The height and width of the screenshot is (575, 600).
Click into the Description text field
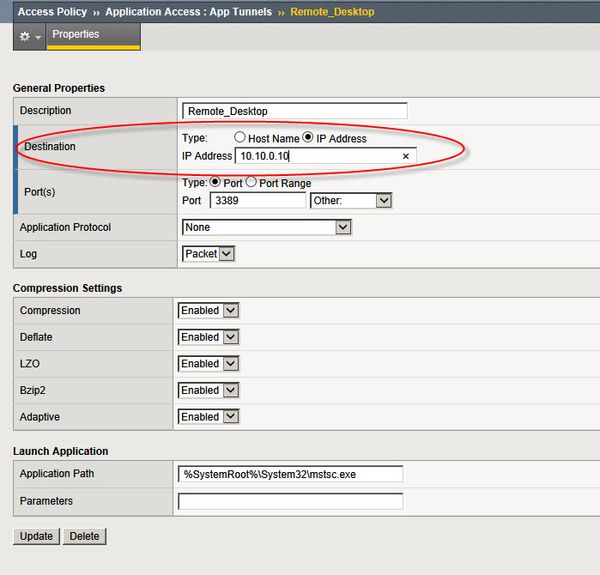click(x=295, y=111)
